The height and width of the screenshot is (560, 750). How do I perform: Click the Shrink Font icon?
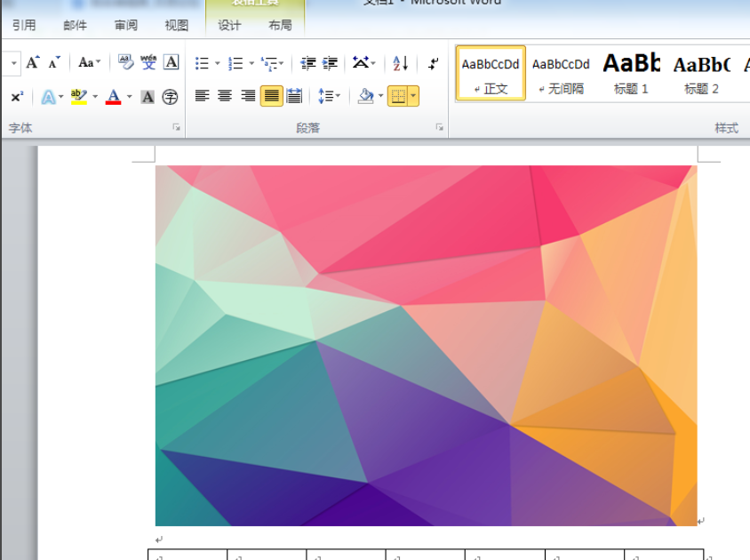54,63
